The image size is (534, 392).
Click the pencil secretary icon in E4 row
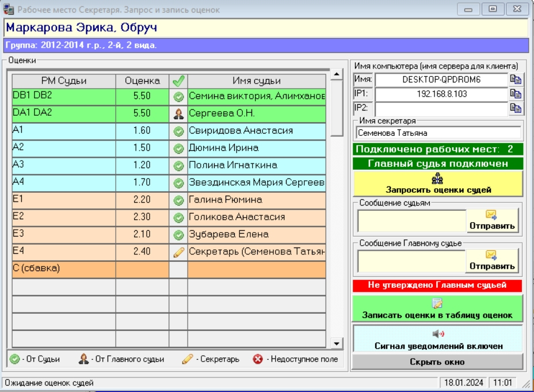(x=178, y=252)
